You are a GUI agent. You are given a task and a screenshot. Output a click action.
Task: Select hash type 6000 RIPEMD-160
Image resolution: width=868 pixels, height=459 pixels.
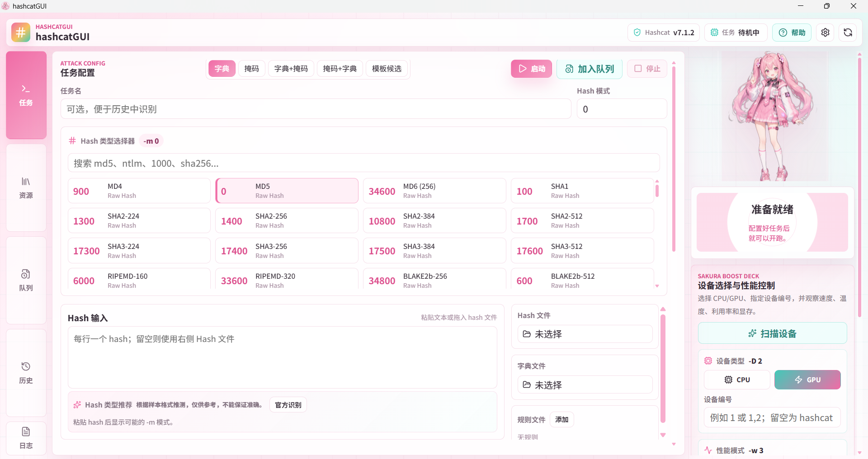click(x=139, y=279)
